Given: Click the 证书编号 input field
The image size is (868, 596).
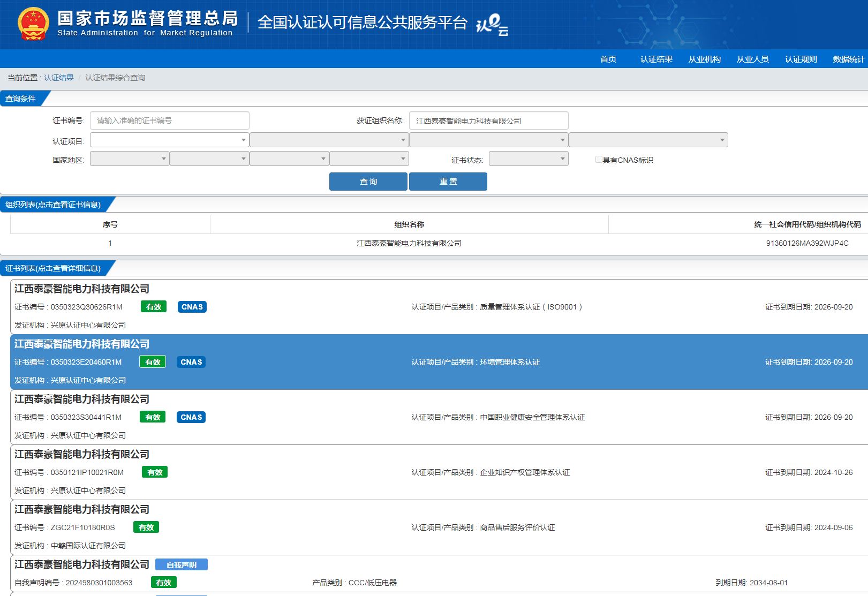Looking at the screenshot, I should point(169,120).
